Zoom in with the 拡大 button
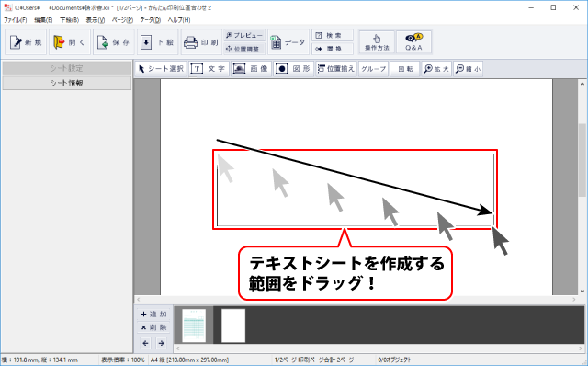The height and width of the screenshot is (366, 588). tap(436, 69)
